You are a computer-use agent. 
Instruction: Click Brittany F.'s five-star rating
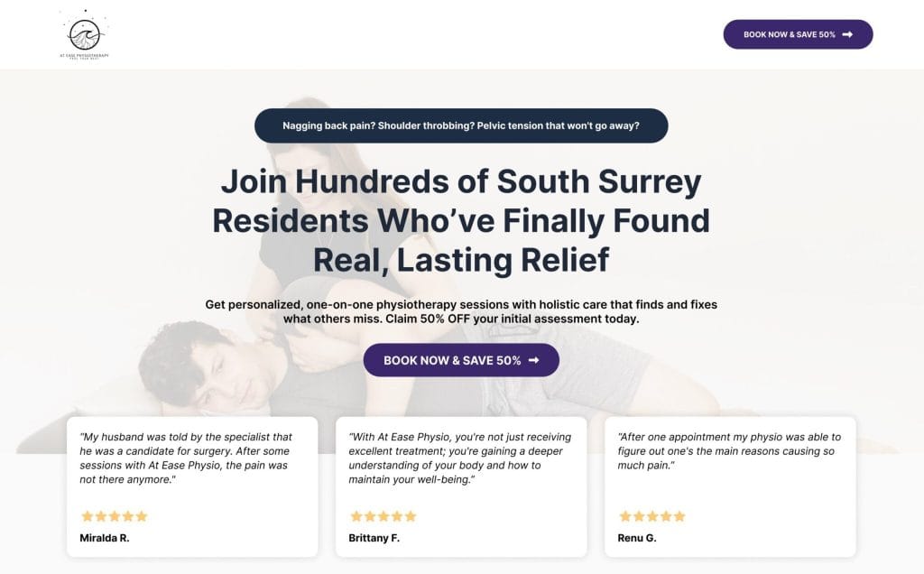point(383,516)
